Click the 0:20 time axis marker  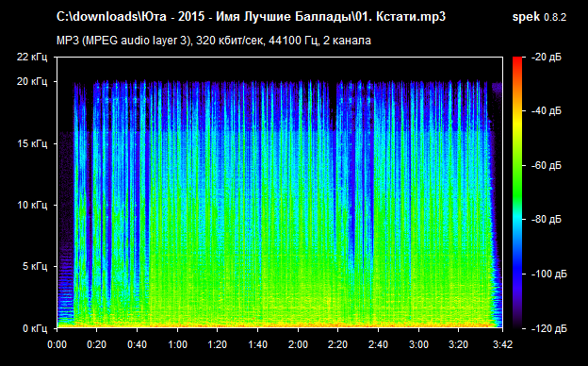pos(96,344)
